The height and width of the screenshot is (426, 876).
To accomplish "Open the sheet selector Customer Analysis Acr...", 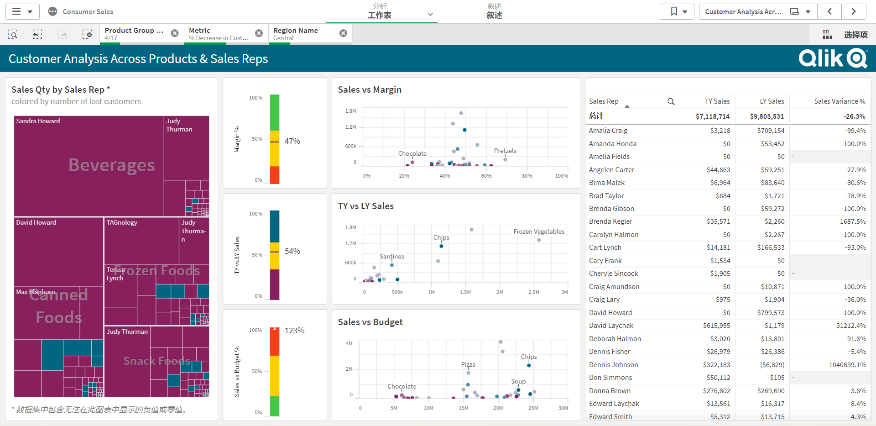I will [758, 11].
